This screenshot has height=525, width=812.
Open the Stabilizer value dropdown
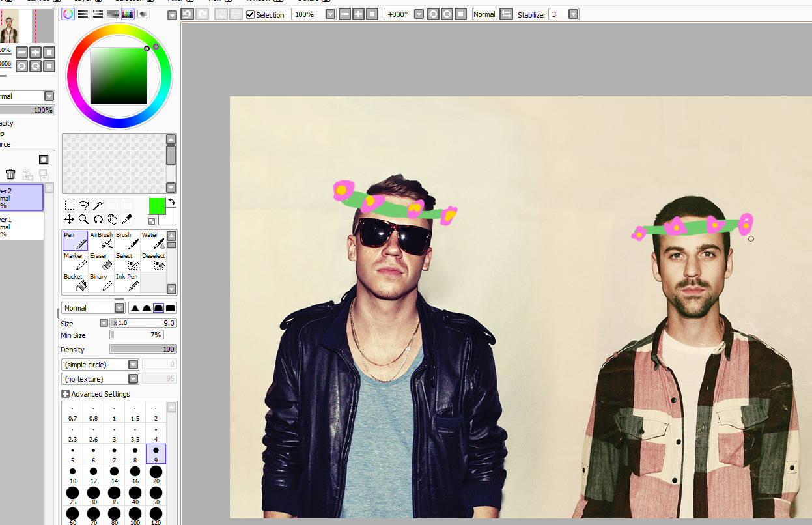tap(573, 14)
